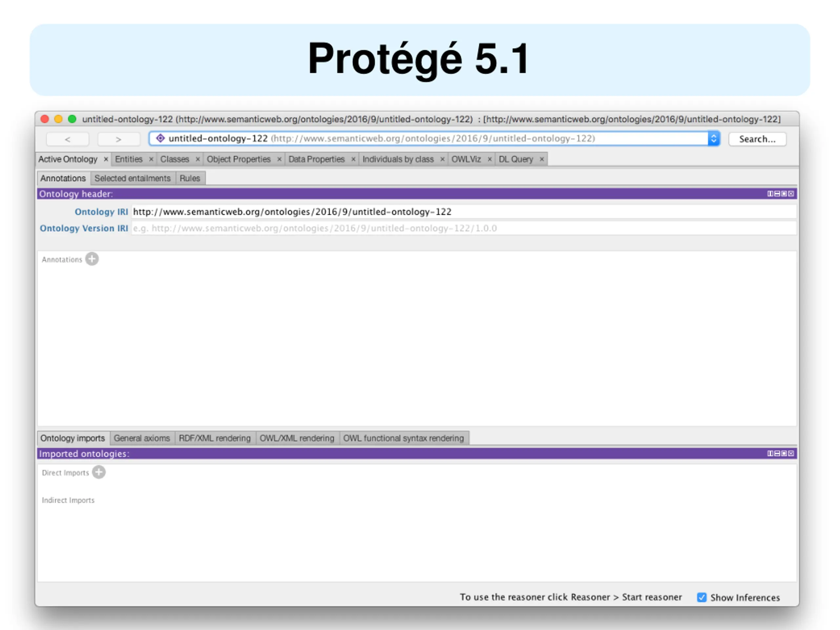Close the Ontology header view icon
This screenshot has height=630, width=840.
click(791, 194)
